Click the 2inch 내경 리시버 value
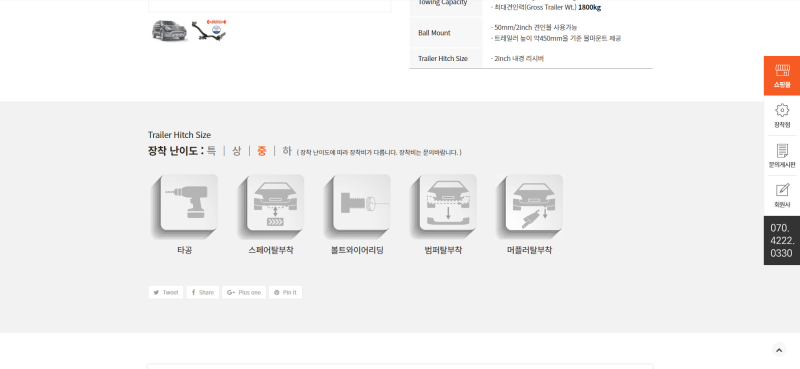800x369 pixels. (517, 59)
